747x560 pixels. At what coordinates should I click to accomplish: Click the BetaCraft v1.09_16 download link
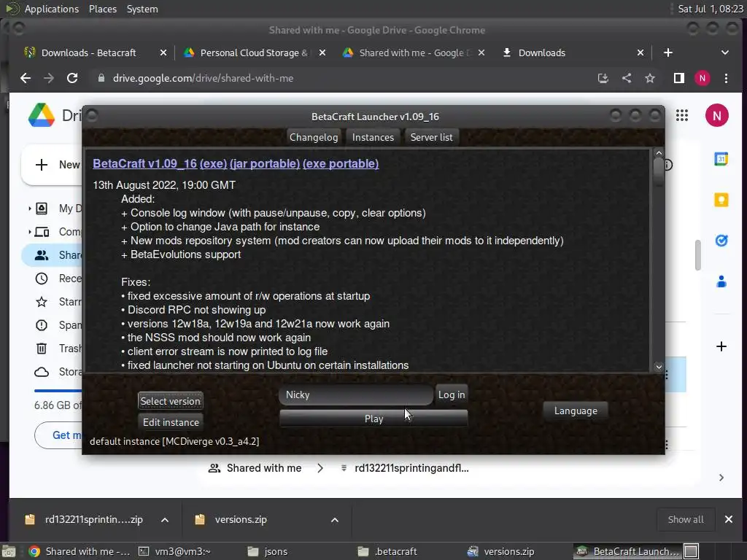click(145, 163)
